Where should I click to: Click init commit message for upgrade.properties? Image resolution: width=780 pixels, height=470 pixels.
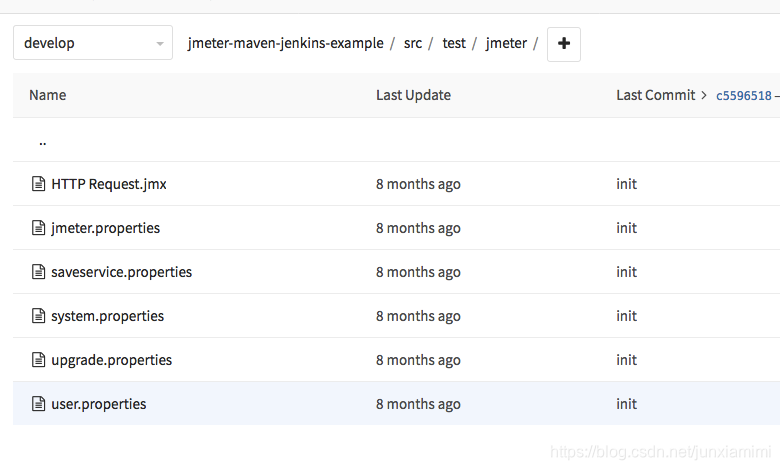pyautogui.click(x=626, y=360)
